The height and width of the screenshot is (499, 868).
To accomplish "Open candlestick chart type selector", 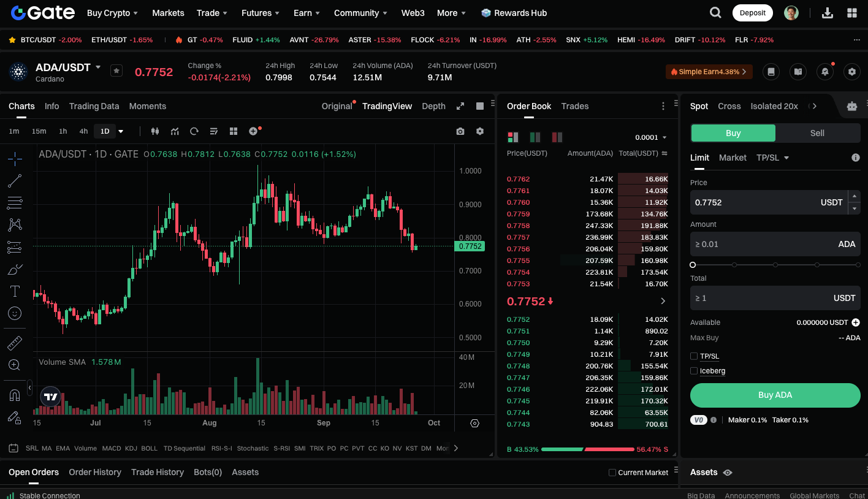I will [155, 131].
